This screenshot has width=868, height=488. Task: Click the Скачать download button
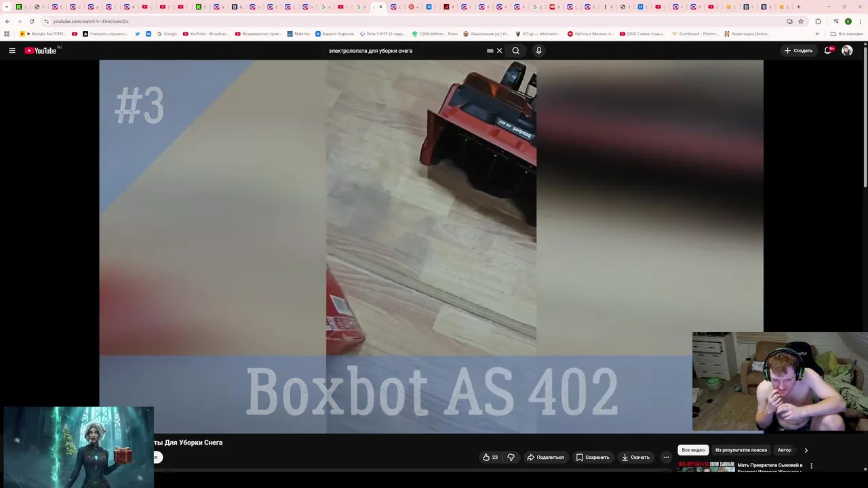pyautogui.click(x=635, y=457)
